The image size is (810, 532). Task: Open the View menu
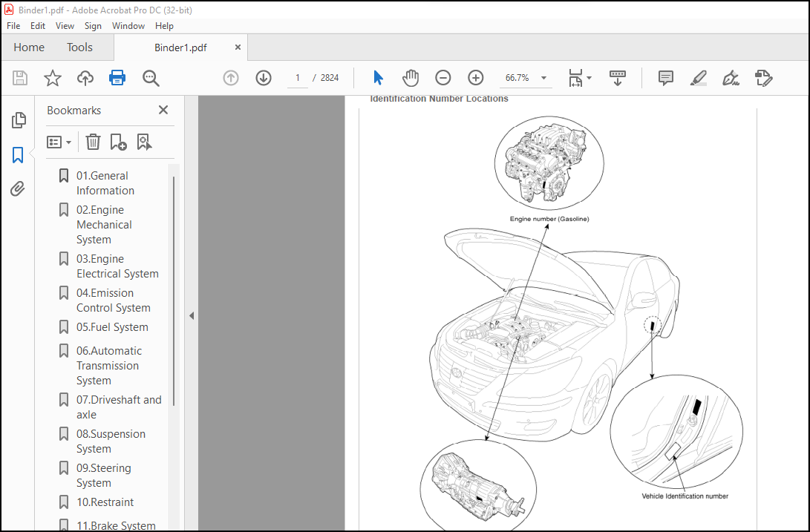(65, 26)
